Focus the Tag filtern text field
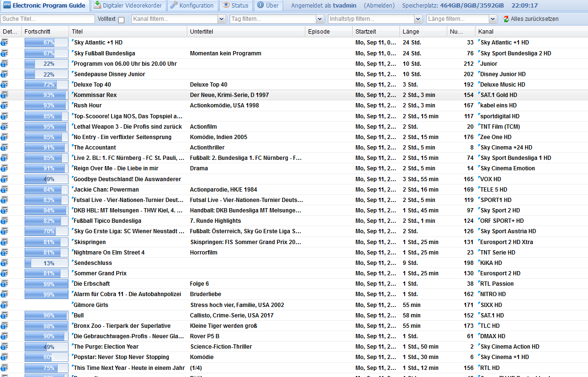This screenshot has height=377, width=588. tap(272, 19)
